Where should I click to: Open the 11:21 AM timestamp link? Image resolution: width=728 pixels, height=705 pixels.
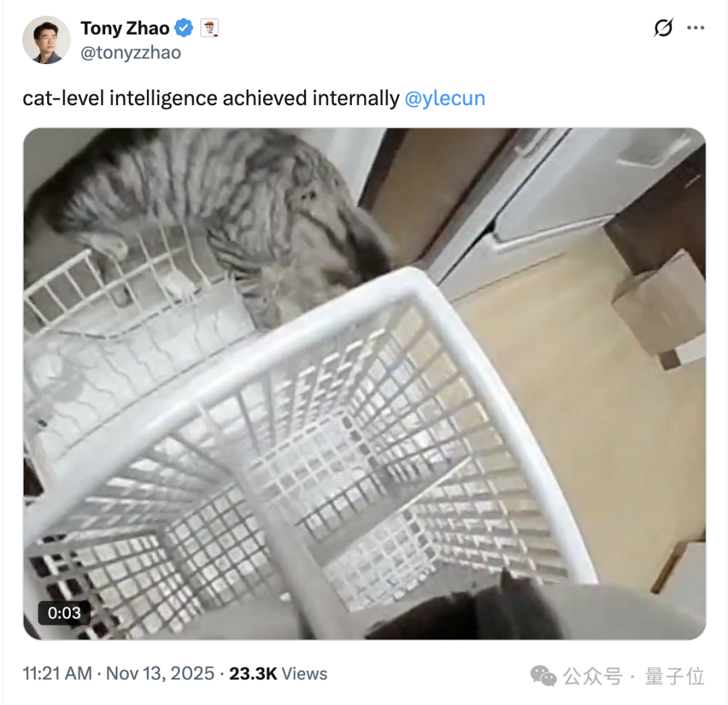pyautogui.click(x=57, y=673)
